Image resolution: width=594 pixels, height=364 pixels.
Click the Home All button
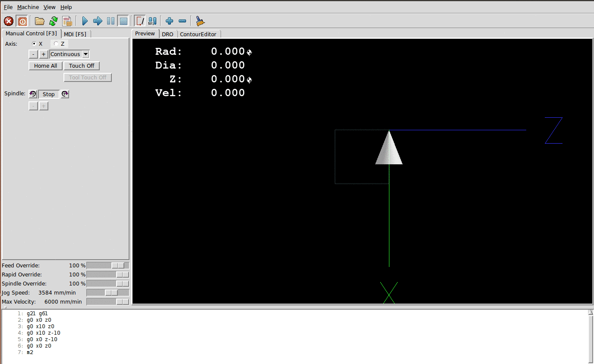(45, 66)
